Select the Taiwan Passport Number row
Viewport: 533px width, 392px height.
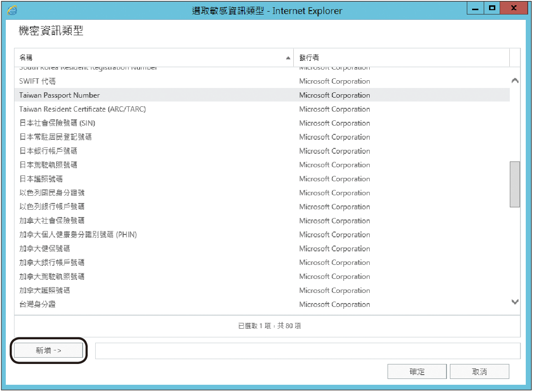tap(262, 95)
